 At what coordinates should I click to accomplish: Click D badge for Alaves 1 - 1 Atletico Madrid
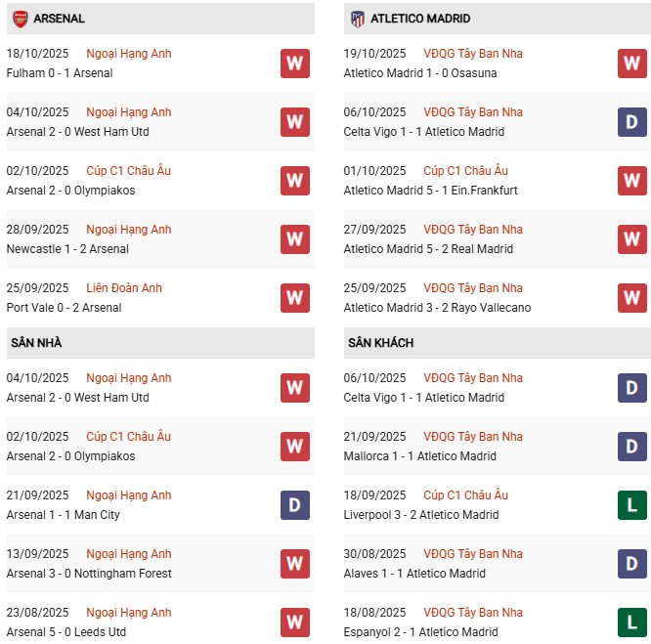pyautogui.click(x=632, y=564)
